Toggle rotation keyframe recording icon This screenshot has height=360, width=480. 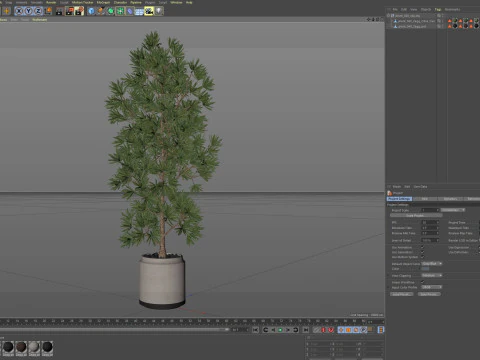356,330
